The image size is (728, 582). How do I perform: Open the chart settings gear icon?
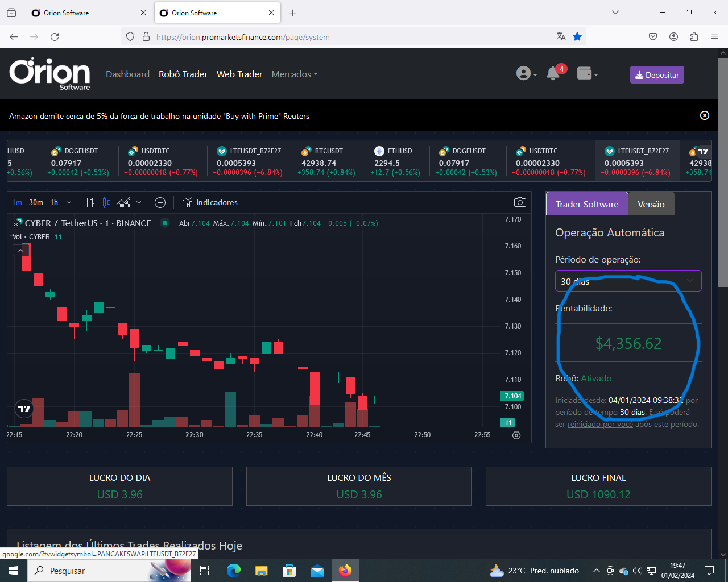pyautogui.click(x=516, y=435)
